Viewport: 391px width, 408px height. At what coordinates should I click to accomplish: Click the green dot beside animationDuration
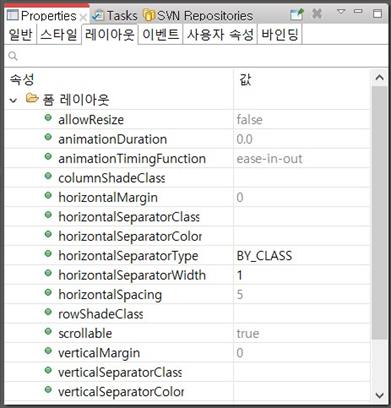pyautogui.click(x=48, y=137)
